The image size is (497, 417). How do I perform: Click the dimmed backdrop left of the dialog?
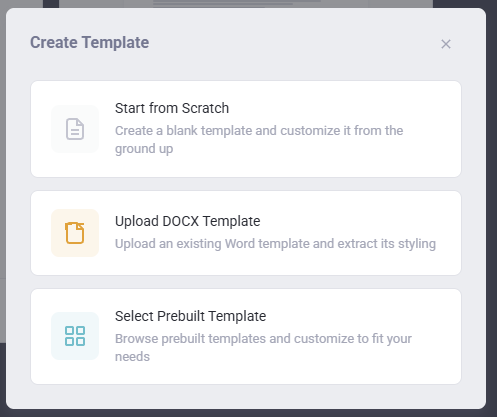(x=3, y=167)
